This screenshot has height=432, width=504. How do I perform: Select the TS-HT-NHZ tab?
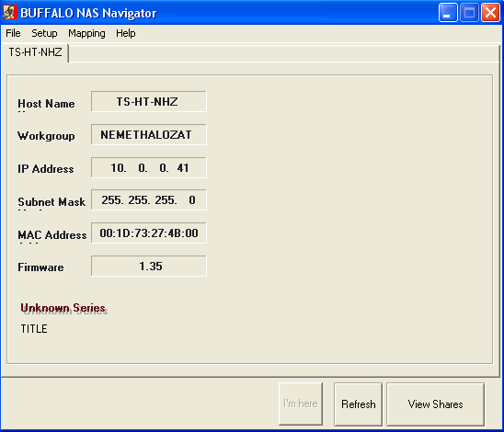point(35,52)
